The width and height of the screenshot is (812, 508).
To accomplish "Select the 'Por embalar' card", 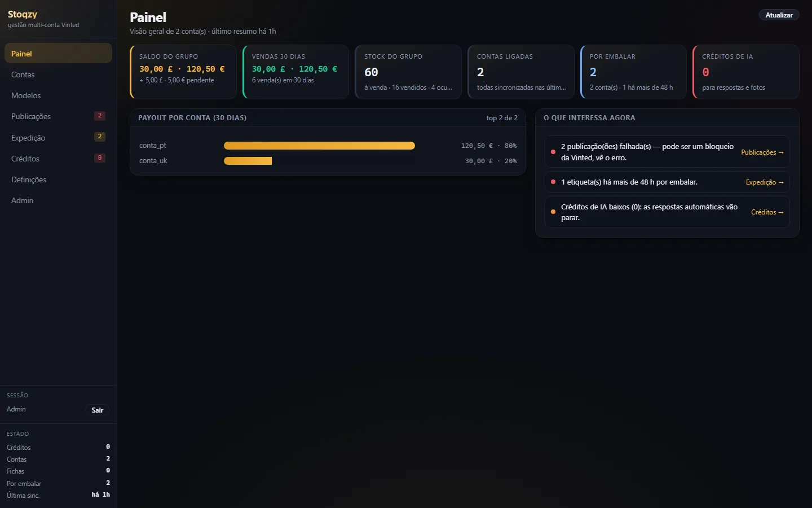I will click(x=633, y=72).
